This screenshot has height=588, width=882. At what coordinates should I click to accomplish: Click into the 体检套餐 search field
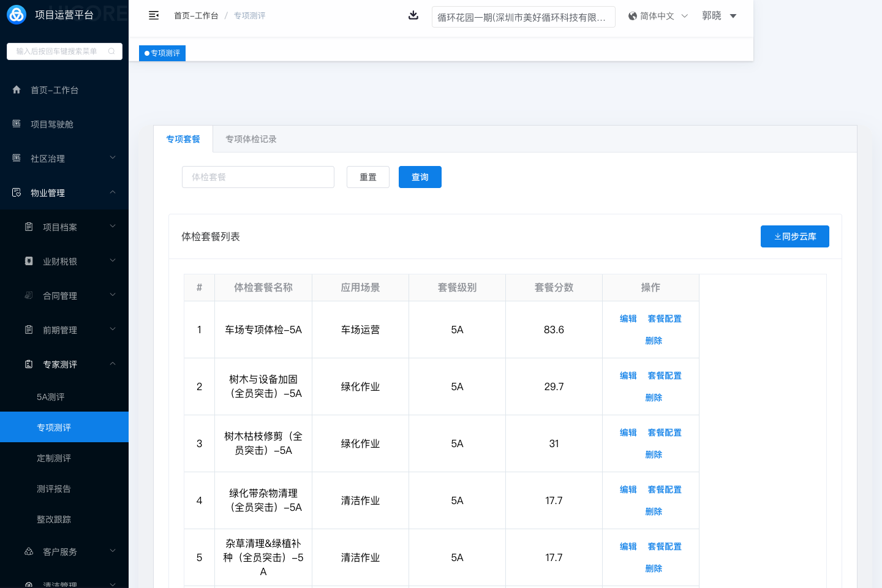(258, 177)
